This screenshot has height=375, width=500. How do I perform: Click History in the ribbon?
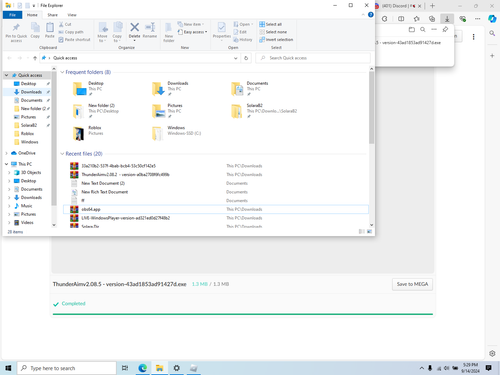(243, 40)
